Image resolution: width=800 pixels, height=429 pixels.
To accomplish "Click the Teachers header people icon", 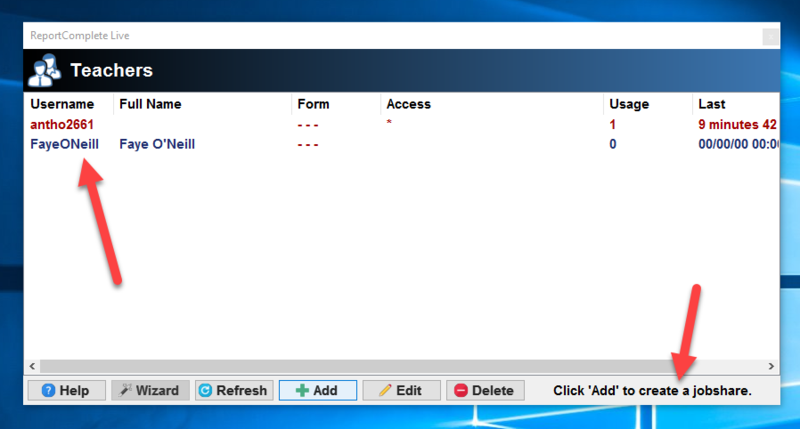I will [x=44, y=70].
